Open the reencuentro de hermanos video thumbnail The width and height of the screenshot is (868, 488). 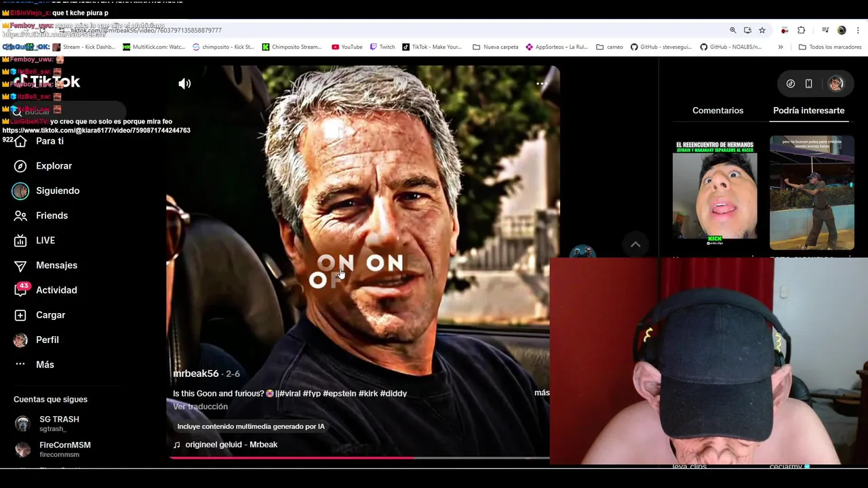point(715,194)
